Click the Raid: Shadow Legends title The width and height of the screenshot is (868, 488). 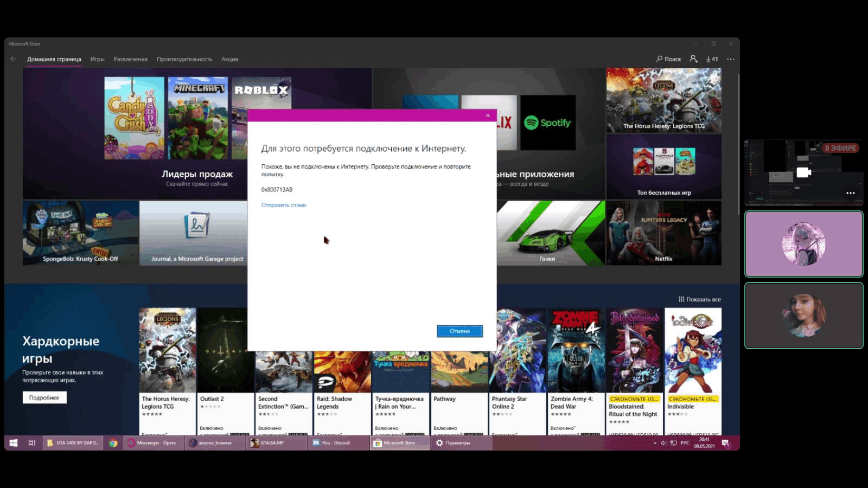(x=334, y=402)
